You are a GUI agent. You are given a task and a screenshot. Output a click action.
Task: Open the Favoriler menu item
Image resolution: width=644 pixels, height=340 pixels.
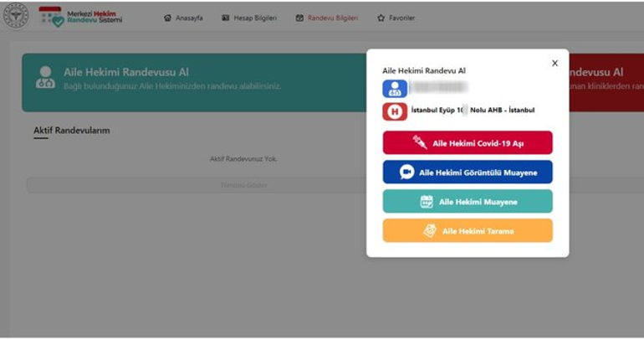pos(396,18)
